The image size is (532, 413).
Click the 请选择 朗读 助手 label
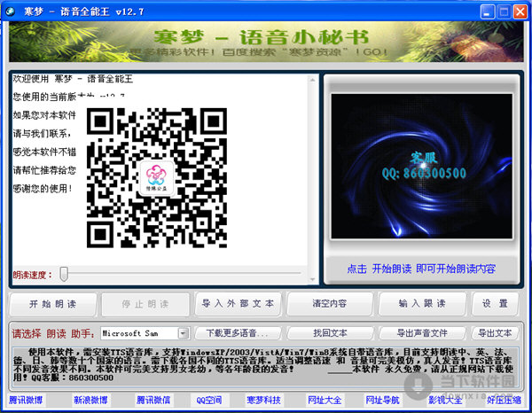(x=53, y=333)
